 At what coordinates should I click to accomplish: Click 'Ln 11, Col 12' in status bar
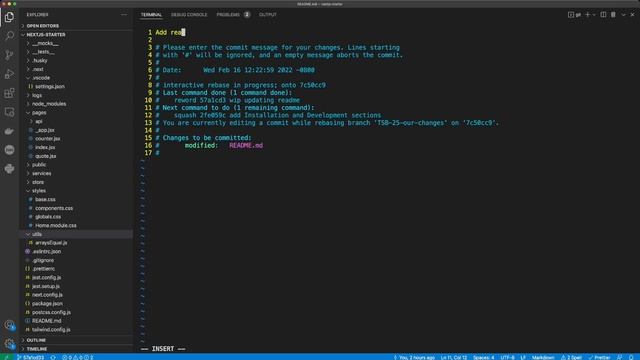pos(453,357)
